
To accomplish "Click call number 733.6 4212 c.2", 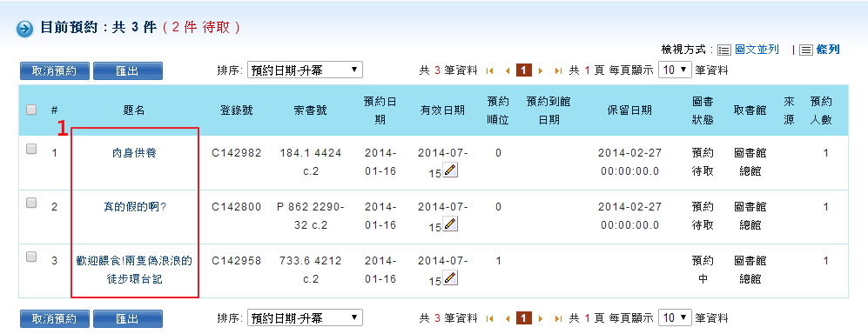I will (311, 270).
